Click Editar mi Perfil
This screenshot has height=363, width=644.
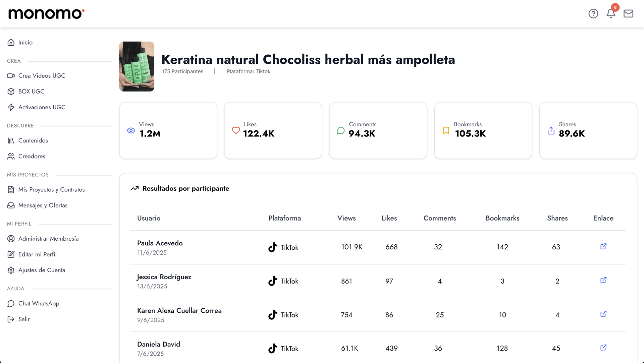click(x=37, y=254)
